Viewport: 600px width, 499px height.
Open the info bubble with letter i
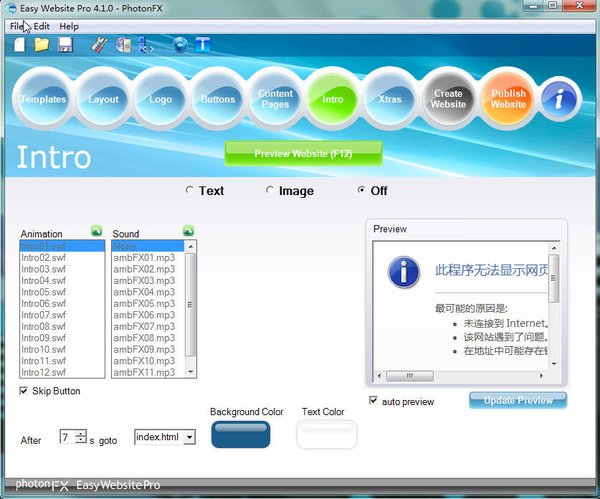559,99
